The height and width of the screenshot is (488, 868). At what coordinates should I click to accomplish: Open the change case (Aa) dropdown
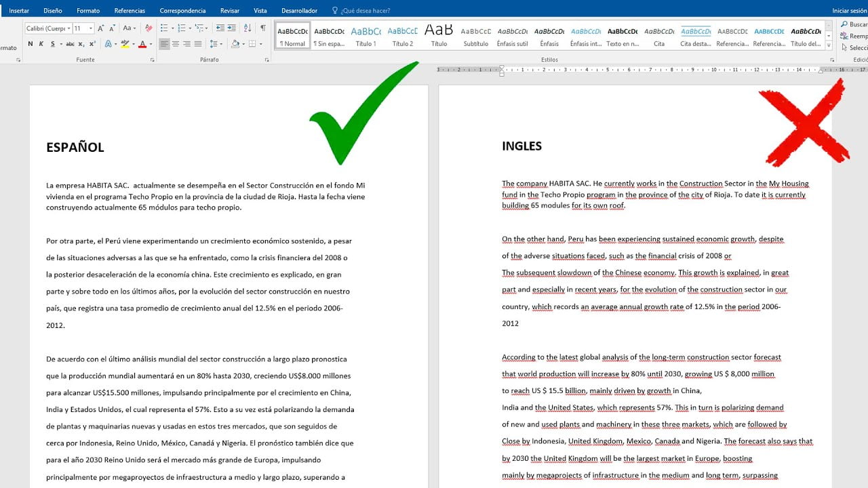point(130,28)
